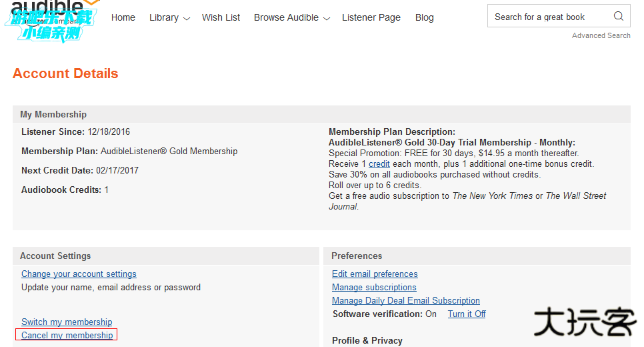Expand the Library dropdown chevron
The image size is (644, 347).
point(186,19)
